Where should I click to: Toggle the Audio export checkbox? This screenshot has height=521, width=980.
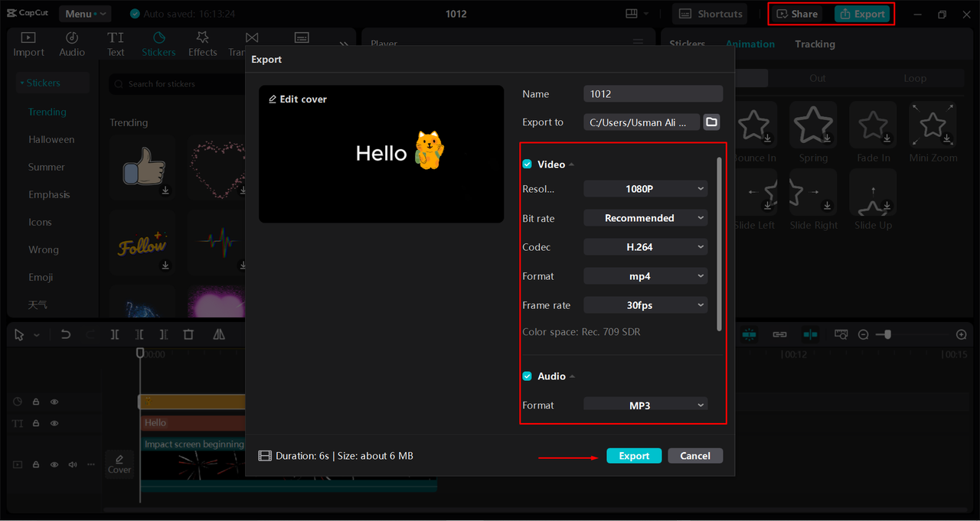pos(527,376)
